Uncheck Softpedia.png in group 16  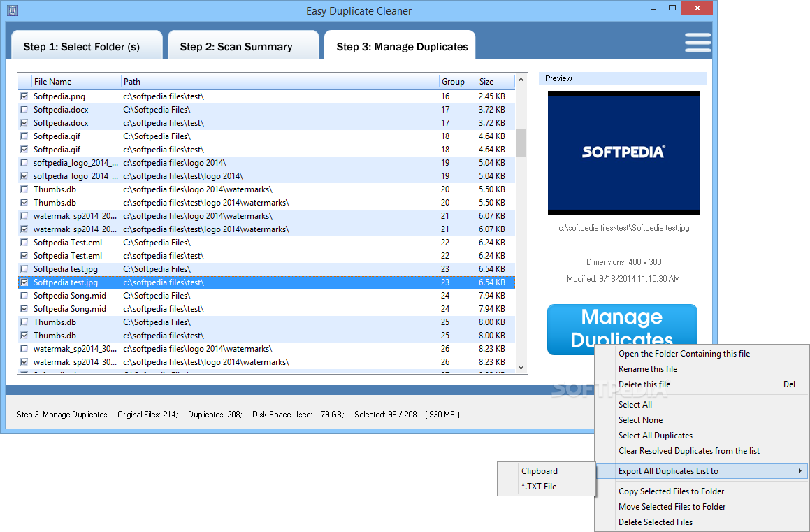(x=24, y=96)
